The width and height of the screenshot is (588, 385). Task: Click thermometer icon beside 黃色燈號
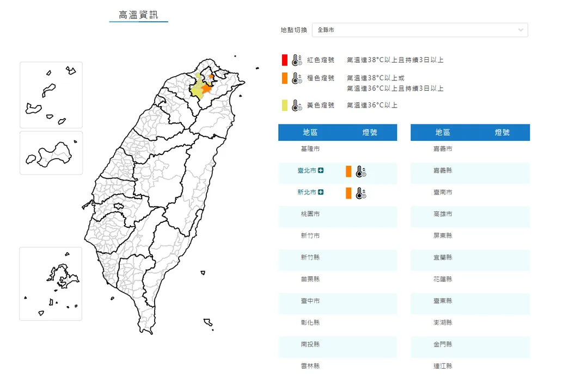[x=297, y=105]
